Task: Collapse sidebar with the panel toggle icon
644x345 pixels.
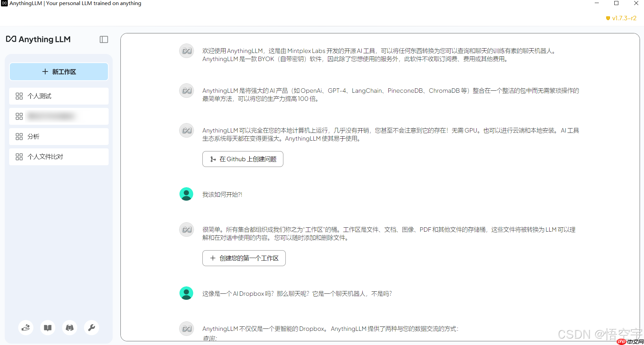Action: point(104,39)
